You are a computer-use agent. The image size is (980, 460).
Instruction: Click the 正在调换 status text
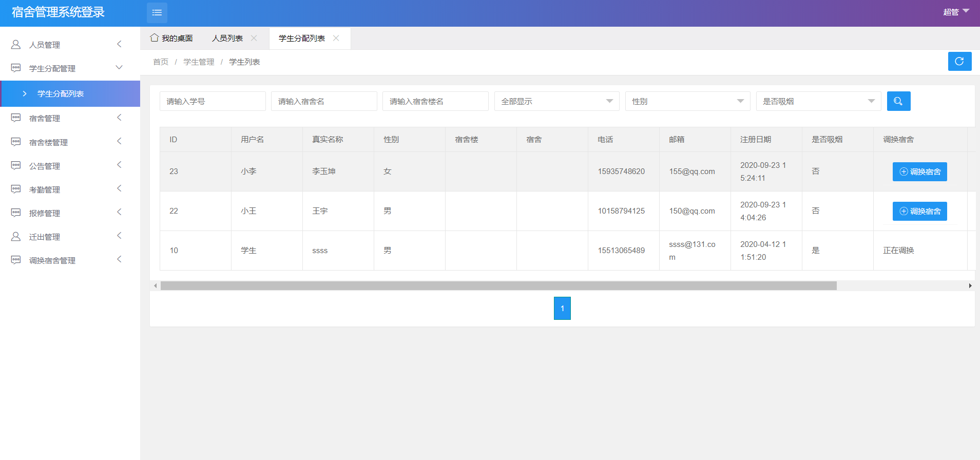click(898, 251)
